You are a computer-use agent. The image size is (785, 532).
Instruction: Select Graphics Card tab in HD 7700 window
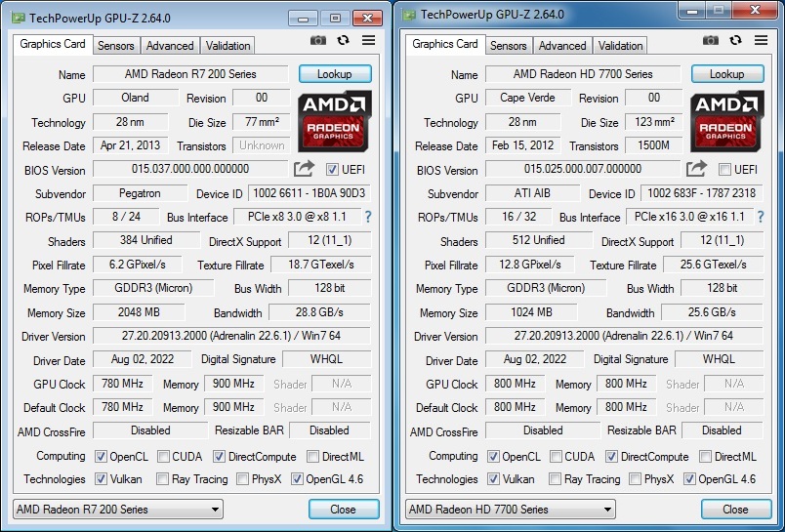pos(445,44)
